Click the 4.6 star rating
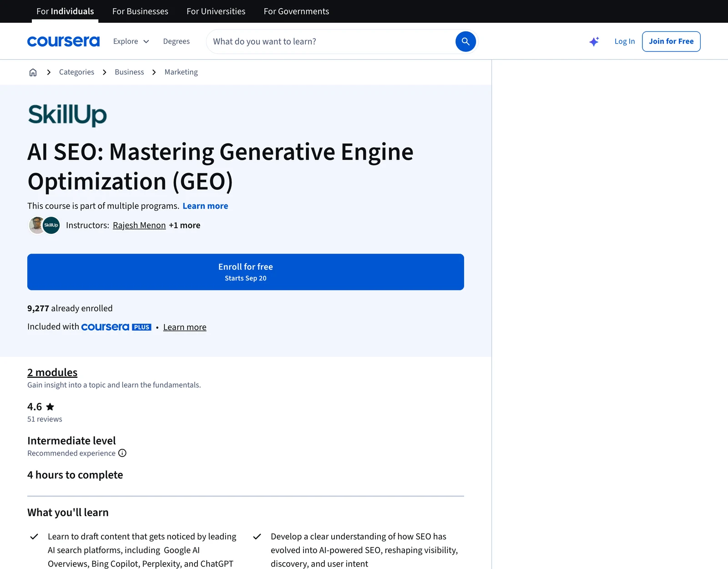 41,407
